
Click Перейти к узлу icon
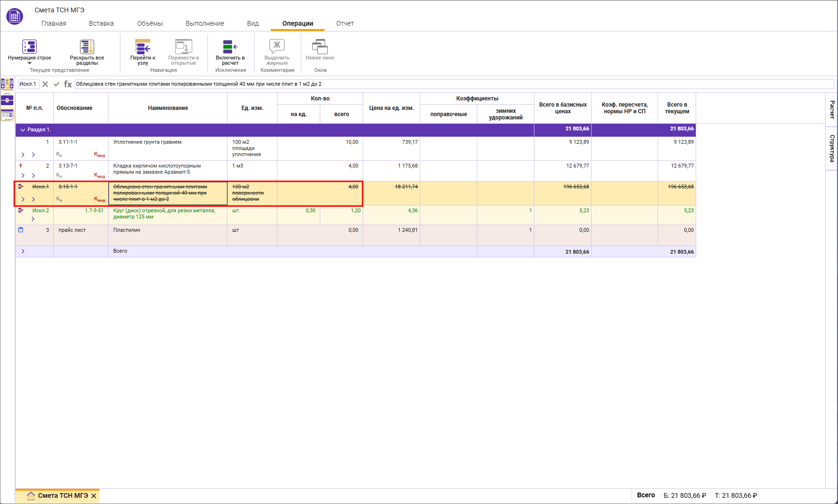pyautogui.click(x=143, y=47)
